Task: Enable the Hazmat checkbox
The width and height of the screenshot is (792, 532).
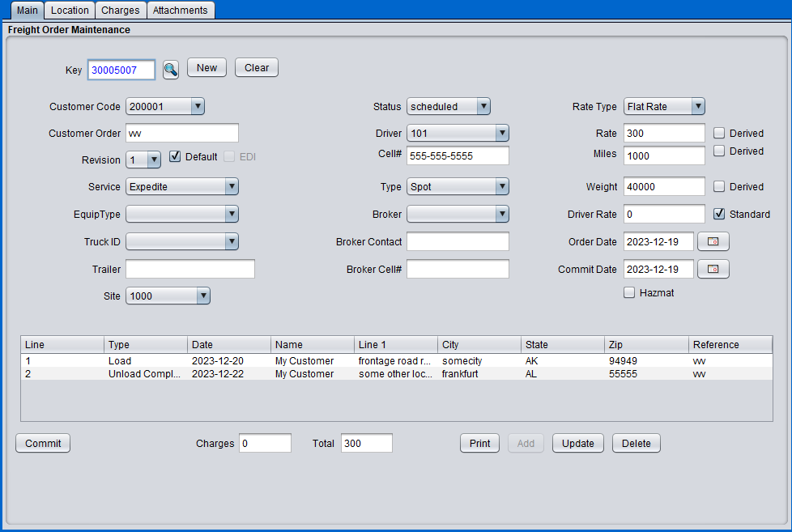Action: tap(629, 292)
